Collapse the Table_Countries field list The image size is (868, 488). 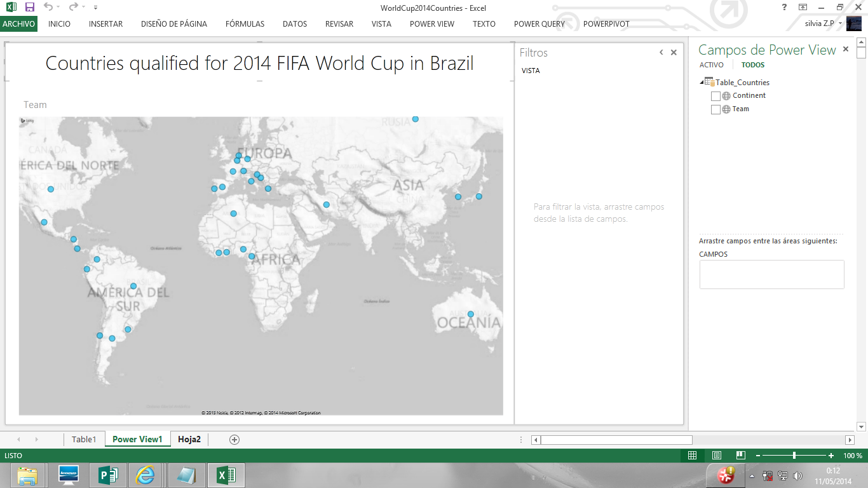[x=702, y=82]
